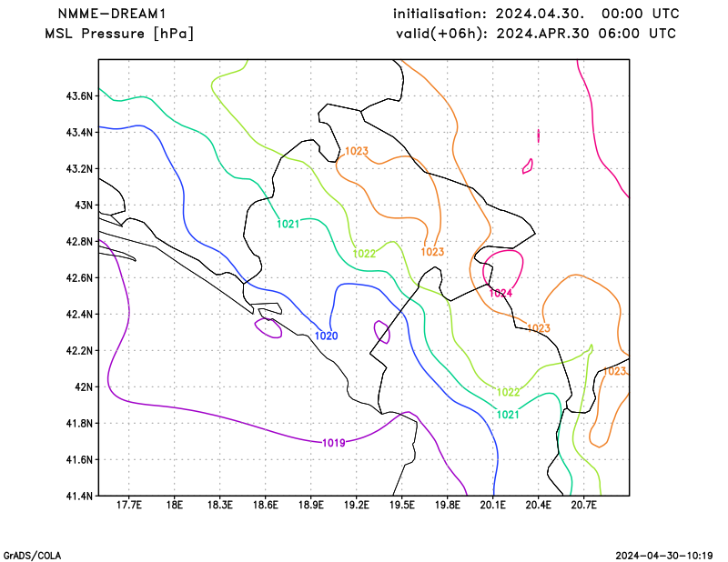The width and height of the screenshot is (728, 562).
Task: Click the 43.4N latitude tick label
Action: [x=79, y=132]
